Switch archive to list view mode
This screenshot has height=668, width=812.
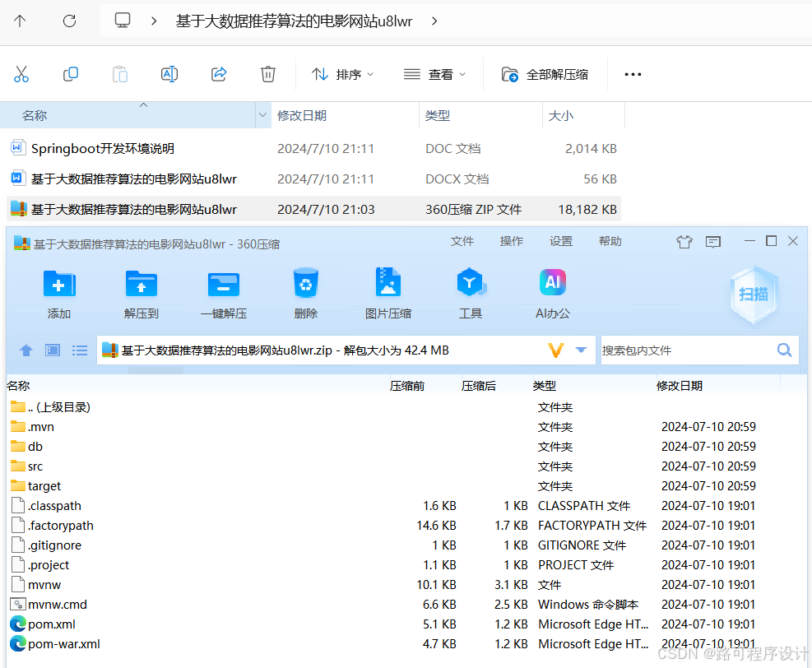pyautogui.click(x=79, y=350)
